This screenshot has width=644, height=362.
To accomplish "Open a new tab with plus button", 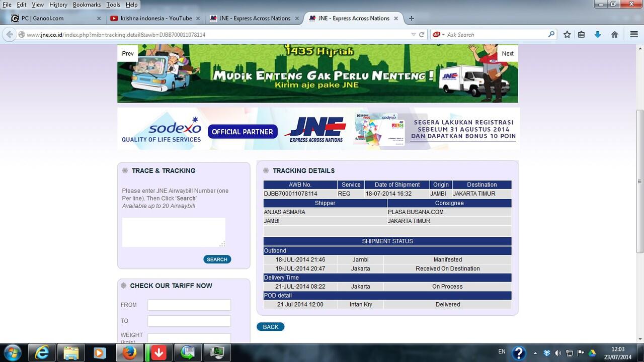I will pos(411,18).
